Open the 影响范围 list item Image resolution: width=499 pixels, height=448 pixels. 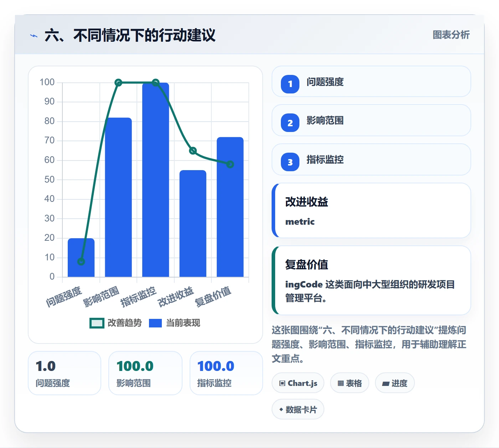pos(371,120)
